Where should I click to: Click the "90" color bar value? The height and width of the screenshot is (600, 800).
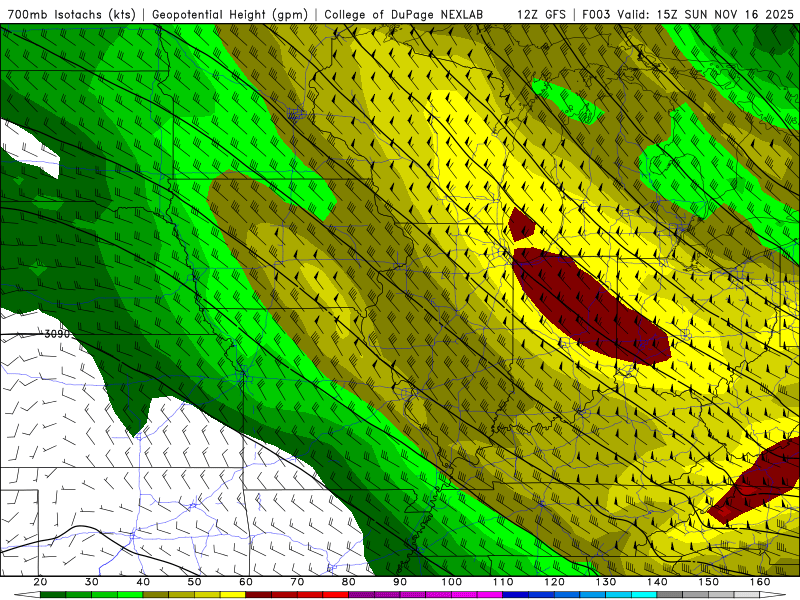pos(400,582)
